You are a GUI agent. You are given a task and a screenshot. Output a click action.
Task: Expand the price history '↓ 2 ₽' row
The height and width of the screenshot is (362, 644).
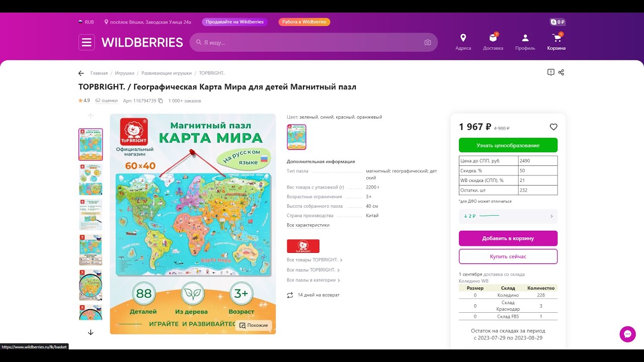tap(508, 216)
